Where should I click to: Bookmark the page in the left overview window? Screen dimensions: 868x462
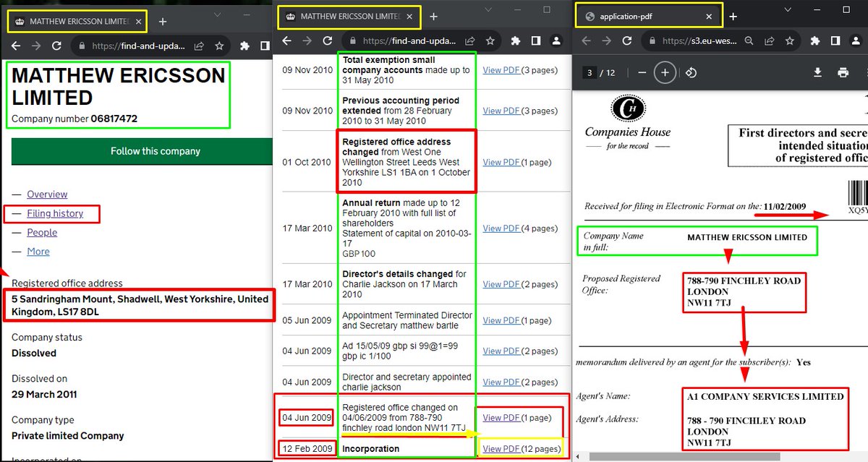218,46
